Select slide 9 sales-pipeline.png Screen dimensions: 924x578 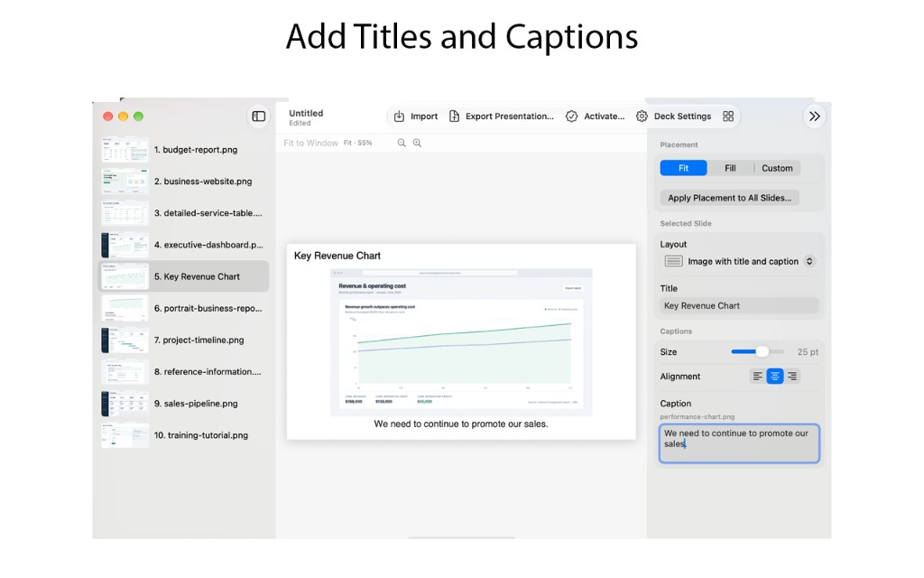pyautogui.click(x=184, y=404)
